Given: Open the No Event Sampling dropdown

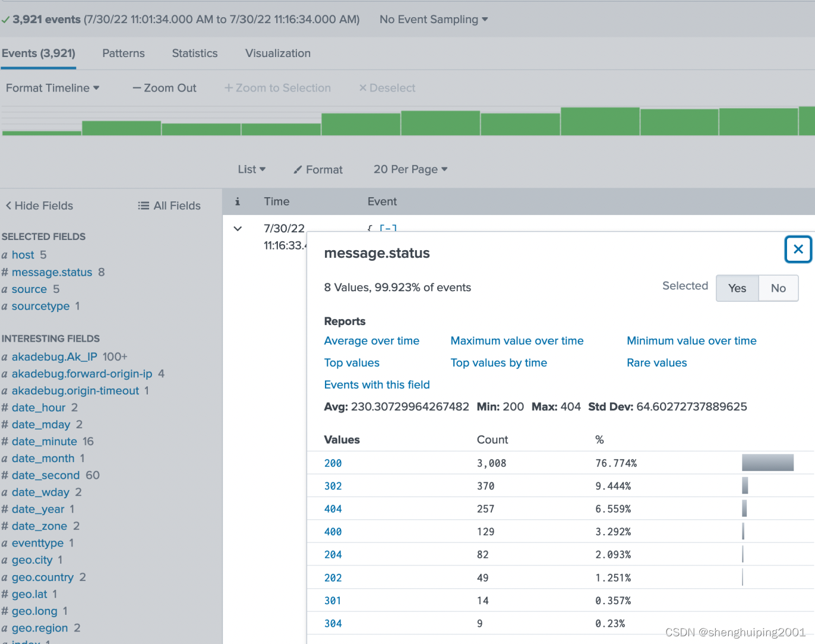Looking at the screenshot, I should pos(433,19).
